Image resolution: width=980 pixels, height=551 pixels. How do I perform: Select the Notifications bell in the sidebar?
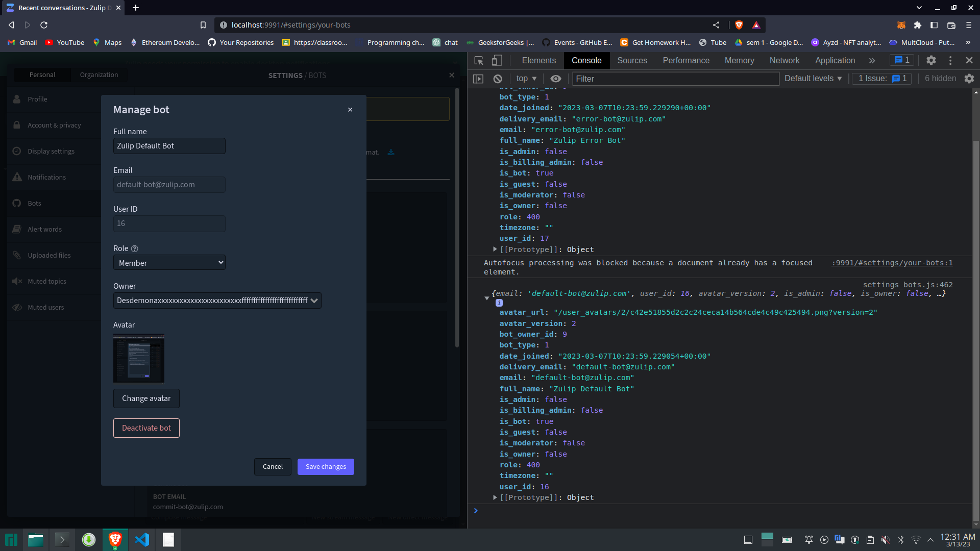(x=46, y=177)
